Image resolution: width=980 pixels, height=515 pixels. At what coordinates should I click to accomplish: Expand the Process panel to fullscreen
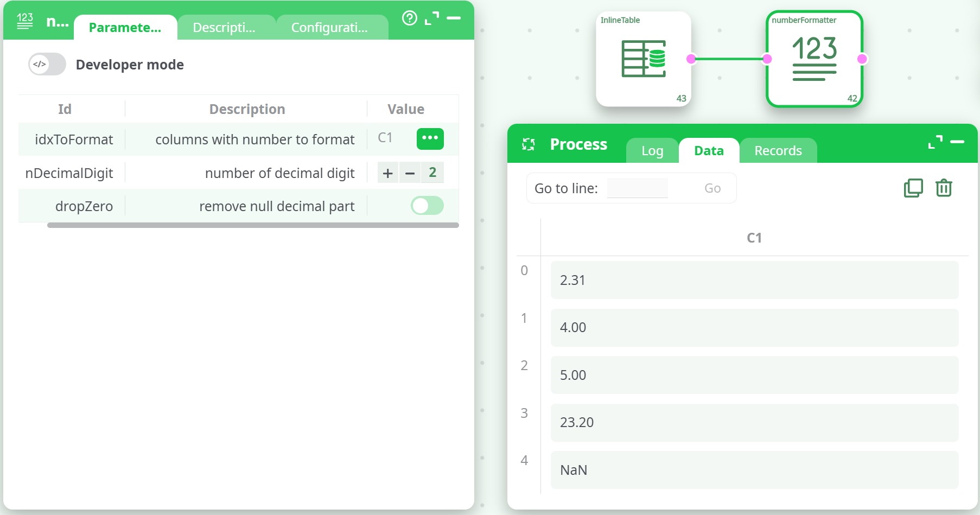click(935, 142)
